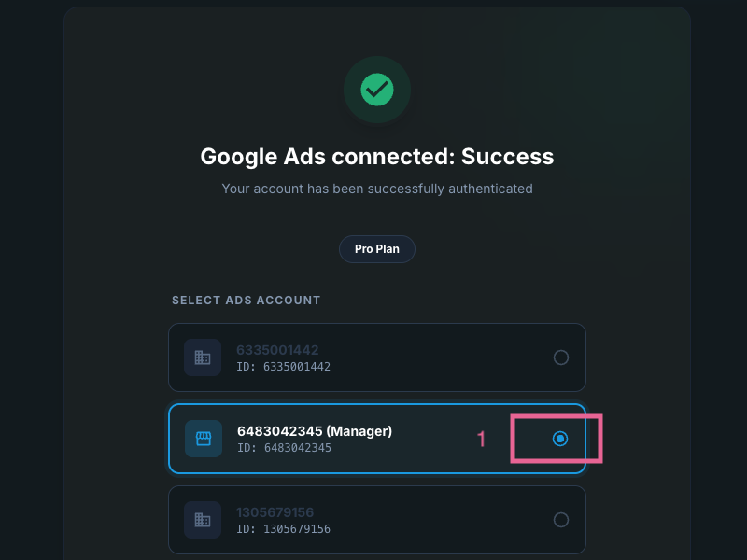Viewport: 747px width, 560px height.
Task: Click the building icon beside account 1305679156
Action: coord(203,520)
